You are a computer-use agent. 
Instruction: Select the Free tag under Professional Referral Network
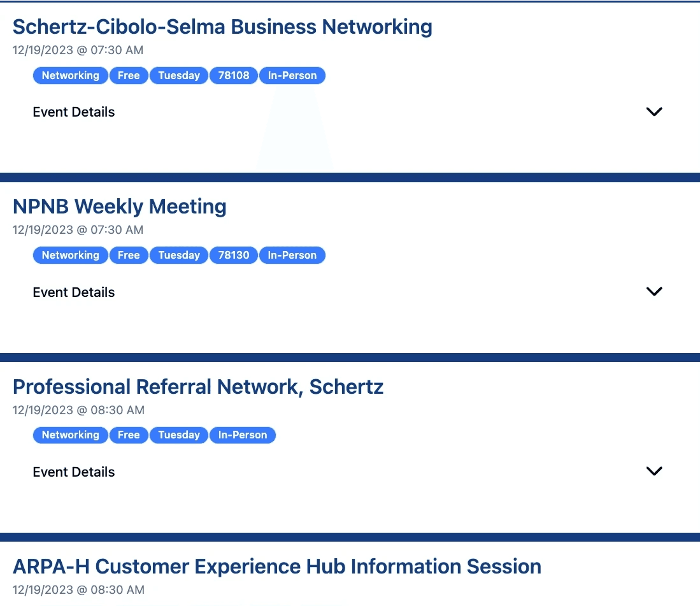tap(129, 435)
